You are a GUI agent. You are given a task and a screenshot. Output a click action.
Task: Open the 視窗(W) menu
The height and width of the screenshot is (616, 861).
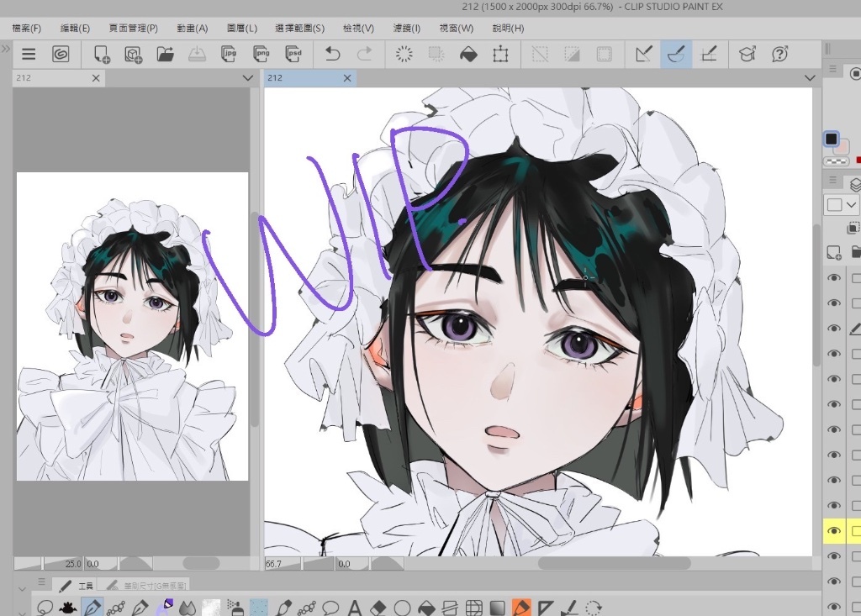tap(457, 28)
